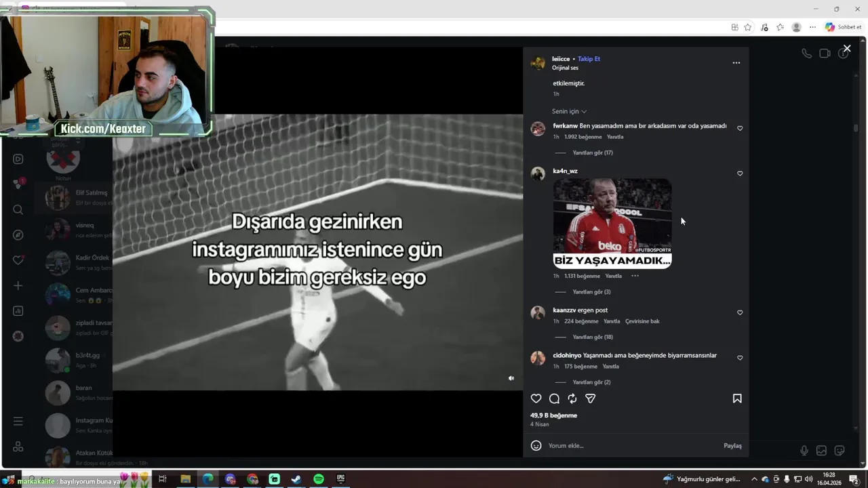The width and height of the screenshot is (868, 488).
Task: Open Meta apps grid icon in sidebar
Action: (18, 447)
